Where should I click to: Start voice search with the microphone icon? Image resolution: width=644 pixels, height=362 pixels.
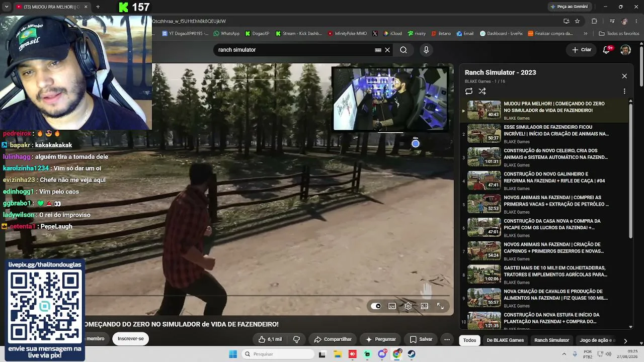tap(426, 50)
